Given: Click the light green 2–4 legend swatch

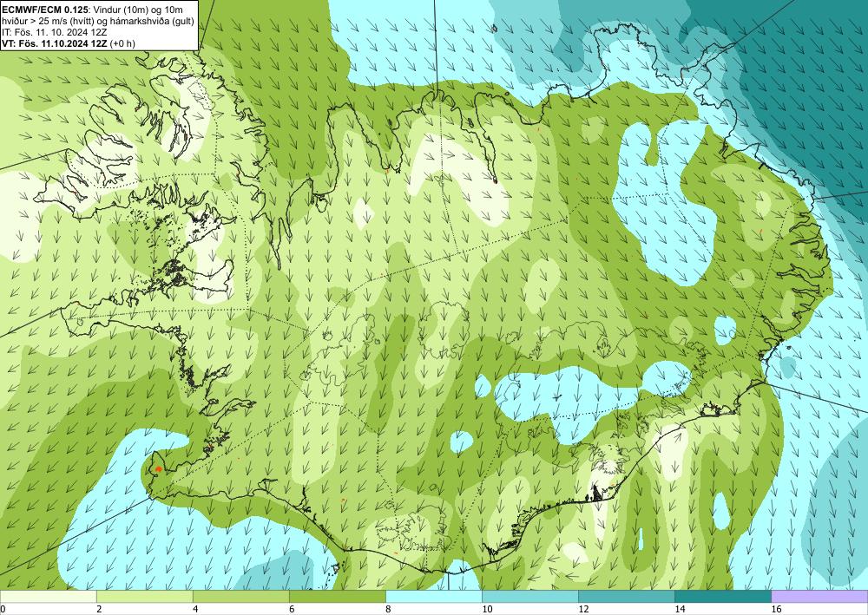Looking at the screenshot, I should click(x=144, y=596).
